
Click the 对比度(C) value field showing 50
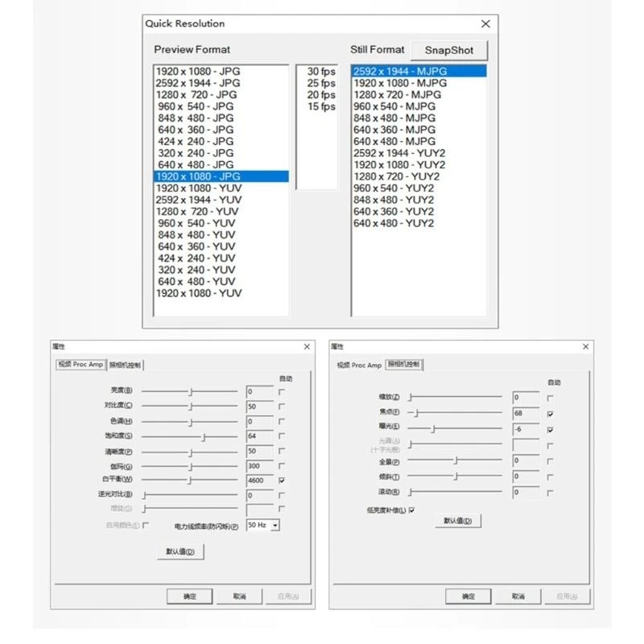(x=259, y=407)
